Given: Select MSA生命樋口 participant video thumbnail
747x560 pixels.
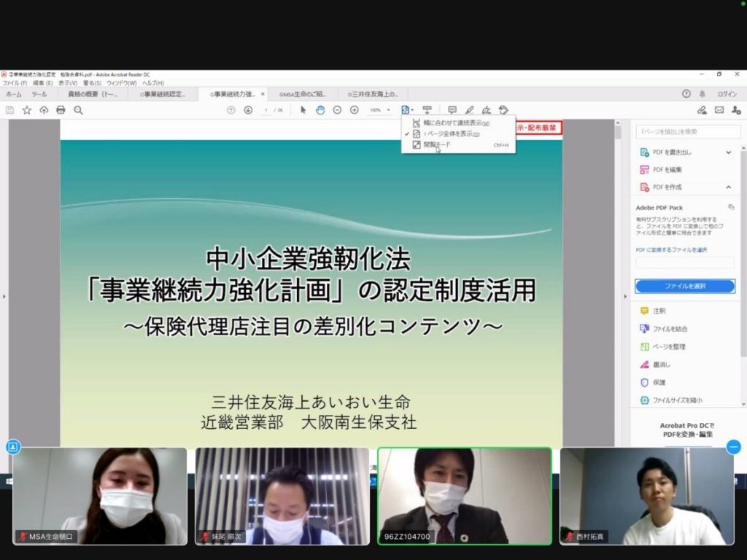Looking at the screenshot, I should coord(100,496).
